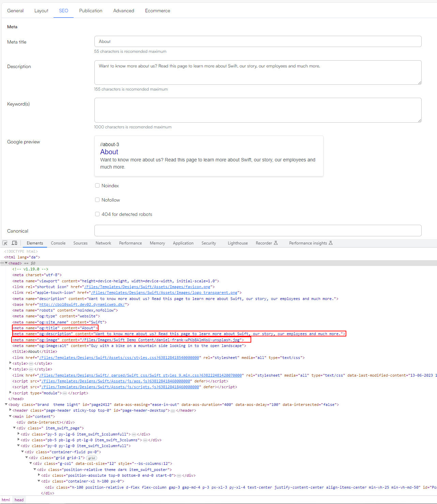
Task: Click the Recorder flask icon
Action: pos(276,243)
